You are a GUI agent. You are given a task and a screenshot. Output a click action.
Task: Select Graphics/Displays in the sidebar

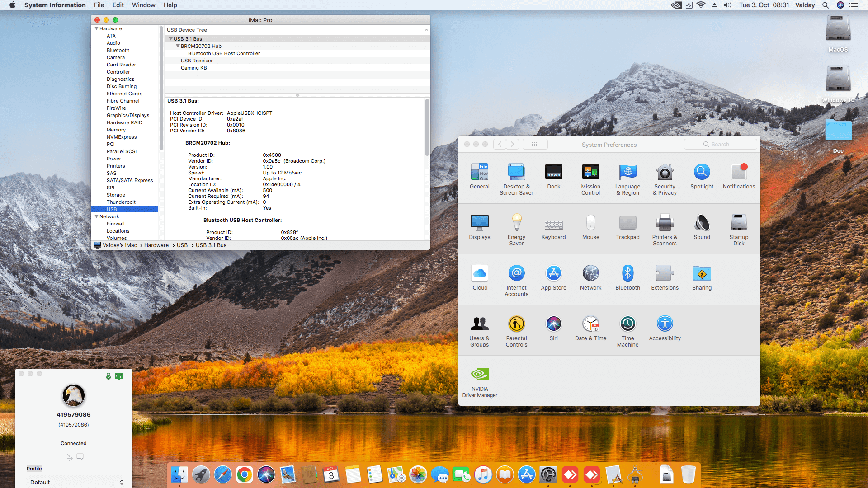128,115
